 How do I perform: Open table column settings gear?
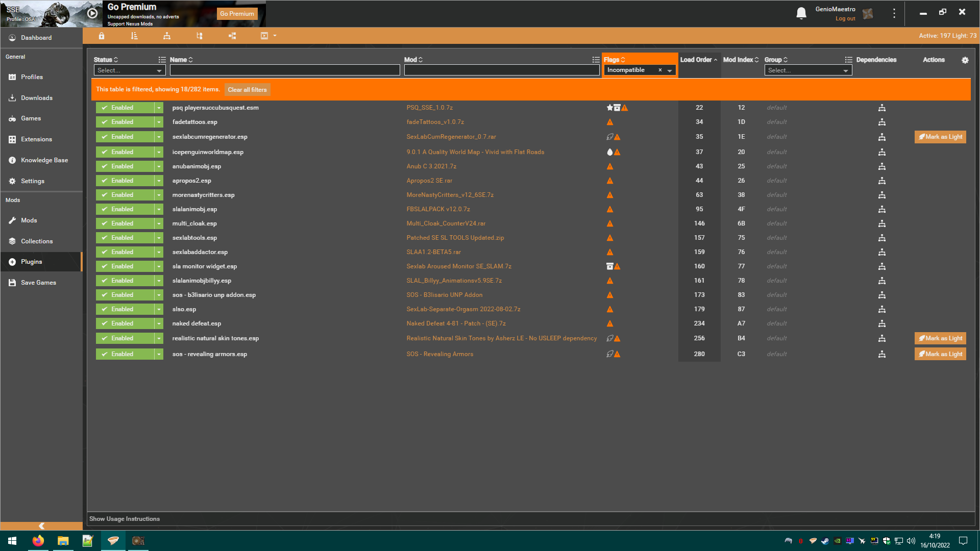coord(965,60)
